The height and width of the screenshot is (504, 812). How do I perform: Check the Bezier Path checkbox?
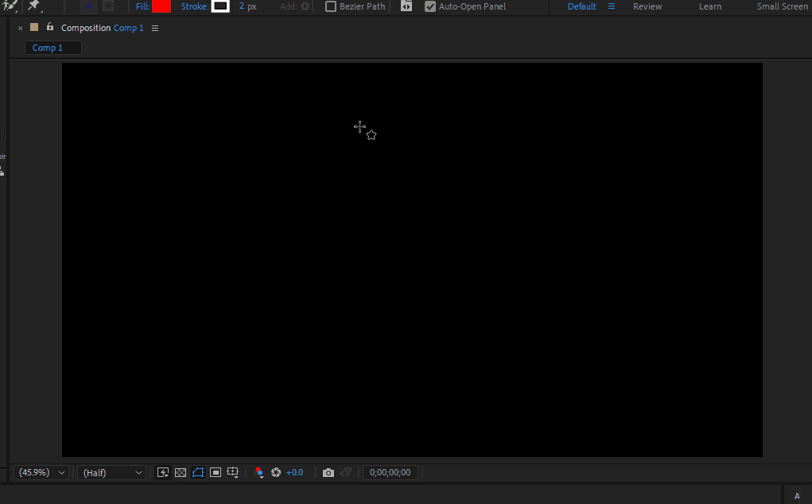(330, 6)
